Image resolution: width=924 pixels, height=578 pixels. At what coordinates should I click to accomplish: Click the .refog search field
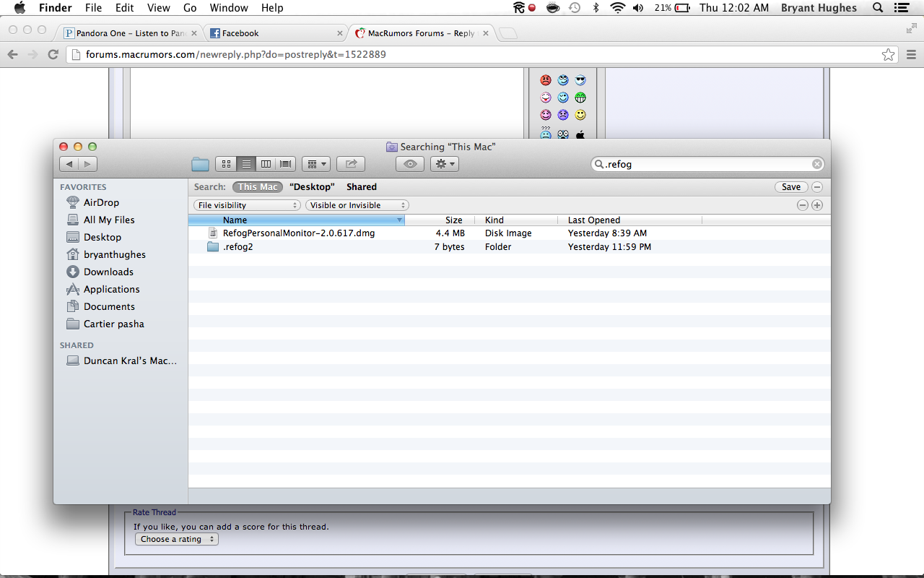pos(707,164)
